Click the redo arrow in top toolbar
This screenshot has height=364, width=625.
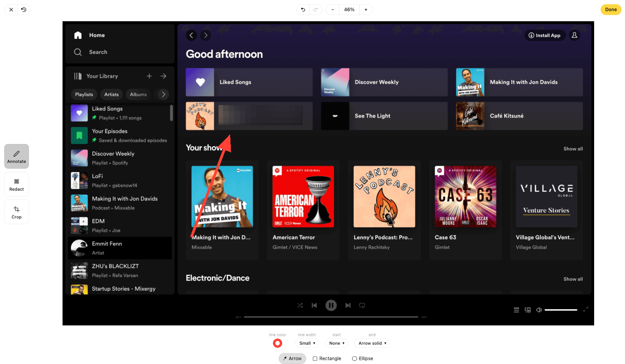click(316, 10)
